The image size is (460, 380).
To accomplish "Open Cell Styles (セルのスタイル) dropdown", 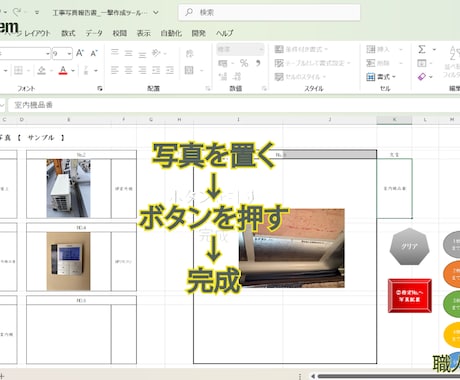I will [x=300, y=77].
